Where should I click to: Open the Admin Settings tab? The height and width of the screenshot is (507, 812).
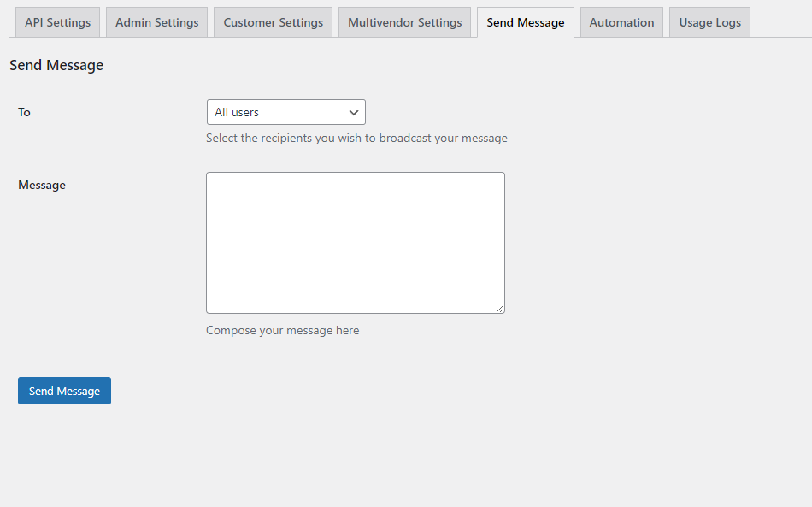[156, 22]
